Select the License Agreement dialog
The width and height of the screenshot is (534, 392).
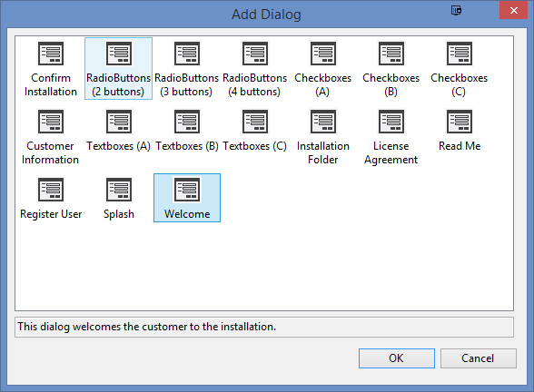pyautogui.click(x=391, y=136)
